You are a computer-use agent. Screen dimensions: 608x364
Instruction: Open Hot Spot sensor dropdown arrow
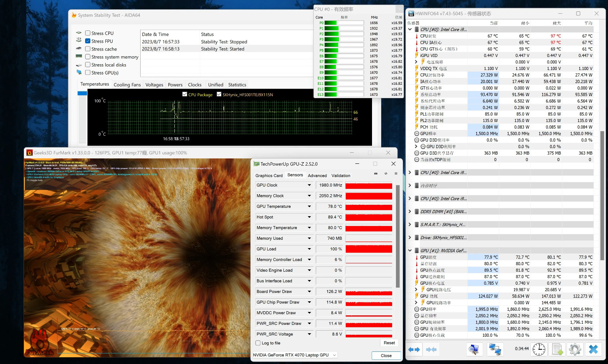point(309,217)
